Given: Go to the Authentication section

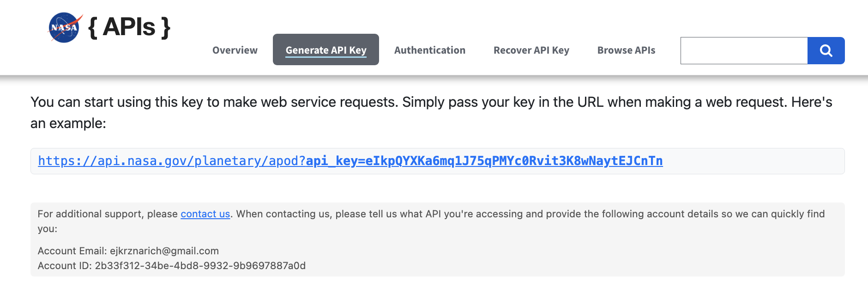Looking at the screenshot, I should pos(429,50).
